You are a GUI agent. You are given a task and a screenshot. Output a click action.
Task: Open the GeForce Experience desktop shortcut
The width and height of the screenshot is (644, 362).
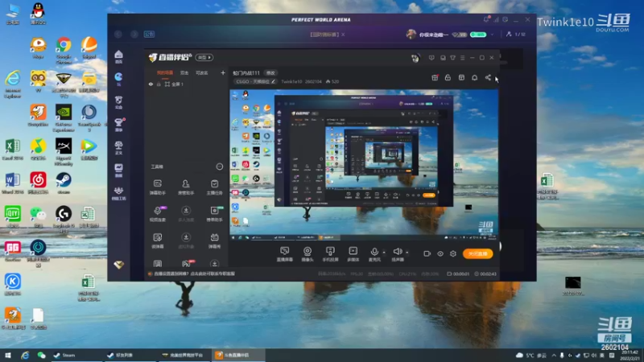tap(64, 118)
